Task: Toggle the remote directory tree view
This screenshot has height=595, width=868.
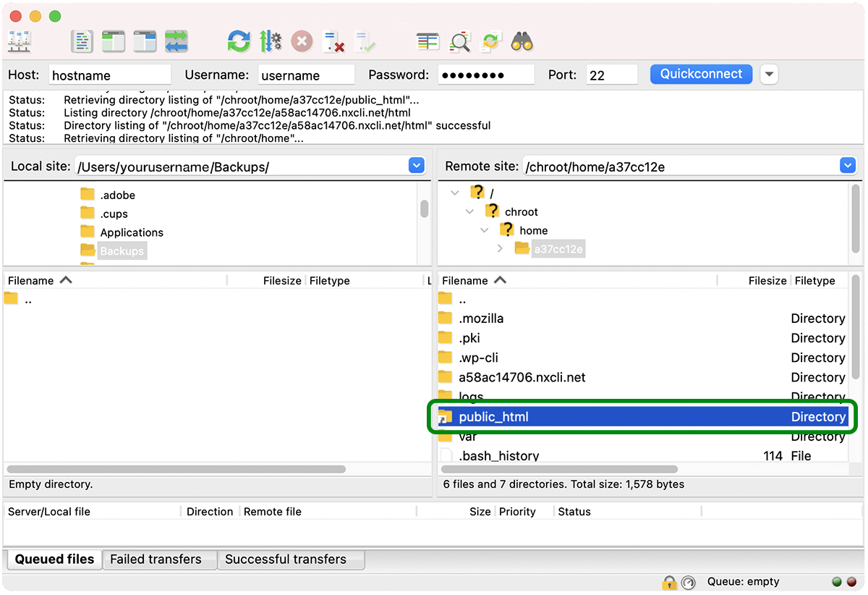Action: tap(144, 41)
